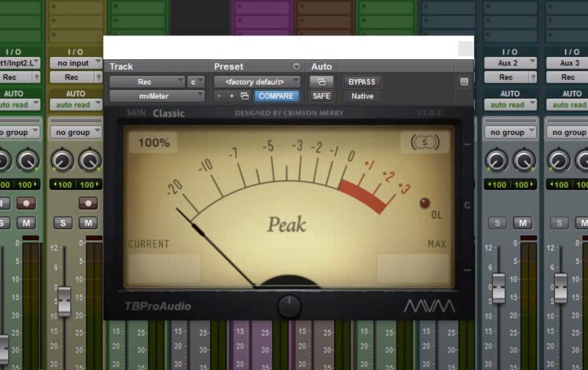Click the MVM logo on mvMeter
588x370 pixels.
[430, 306]
